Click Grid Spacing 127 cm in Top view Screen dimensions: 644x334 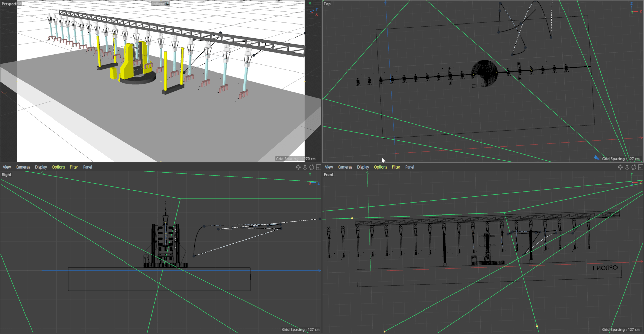[621, 159]
